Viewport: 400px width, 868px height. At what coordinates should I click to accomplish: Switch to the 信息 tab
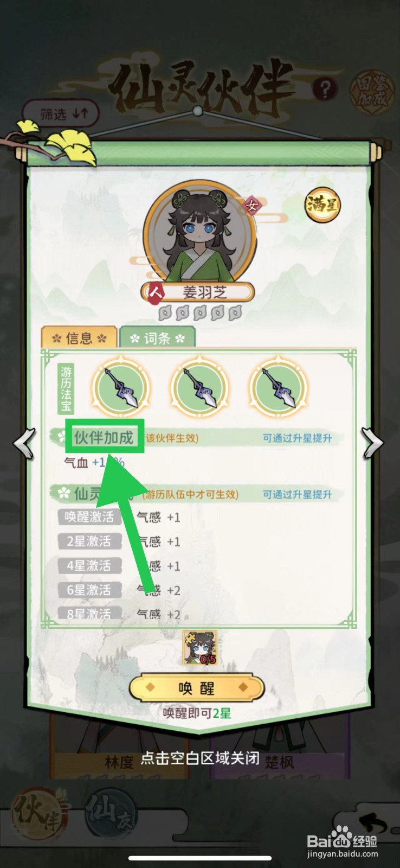tap(79, 338)
